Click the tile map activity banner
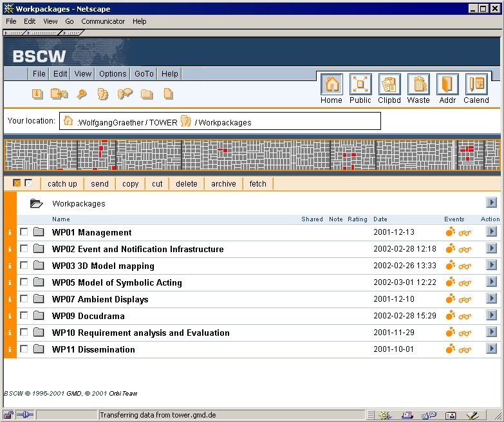This screenshot has width=504, height=422. click(x=252, y=156)
